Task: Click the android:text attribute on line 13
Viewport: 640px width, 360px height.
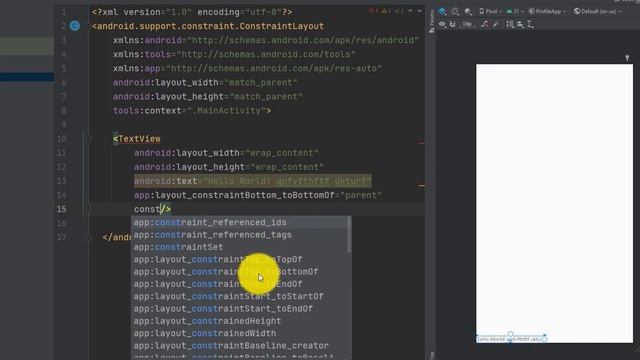Action: click(166, 181)
